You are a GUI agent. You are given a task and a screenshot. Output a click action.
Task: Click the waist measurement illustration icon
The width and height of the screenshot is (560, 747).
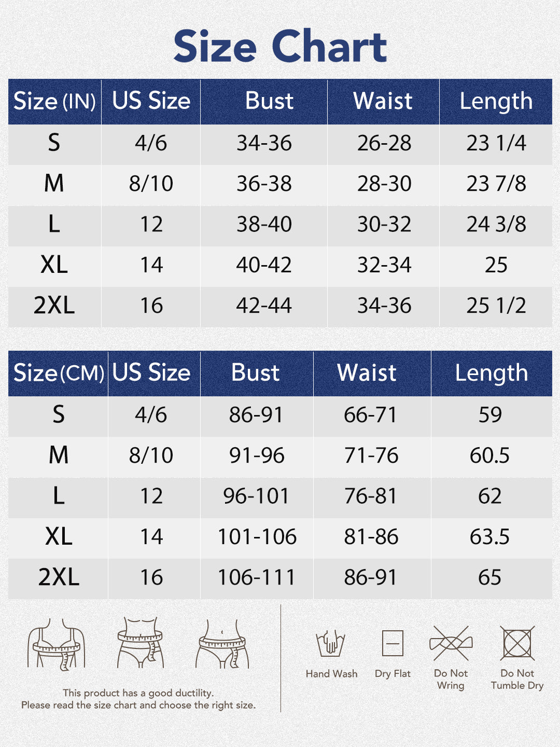tap(140, 643)
